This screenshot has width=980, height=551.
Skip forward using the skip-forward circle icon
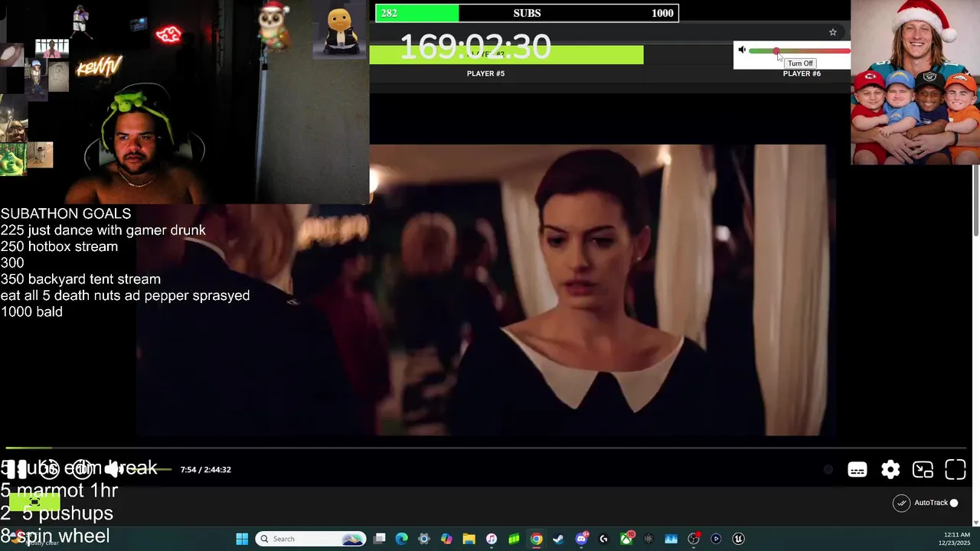pos(82,469)
